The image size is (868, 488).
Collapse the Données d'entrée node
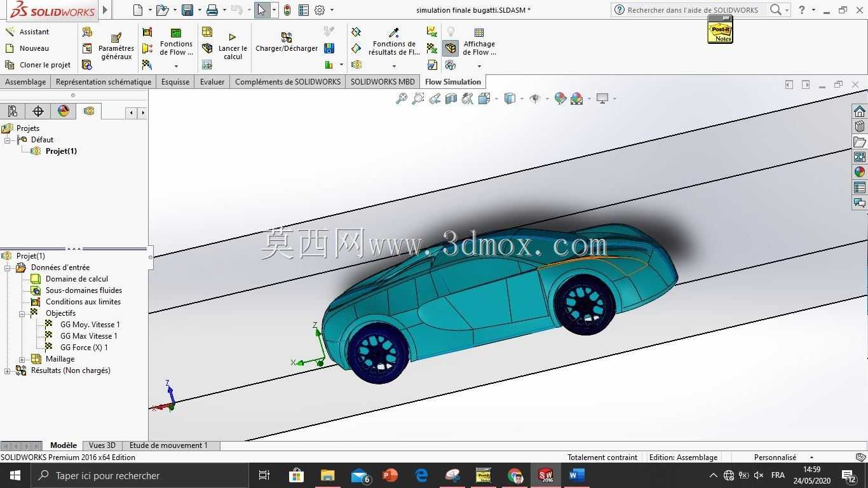pos(8,268)
